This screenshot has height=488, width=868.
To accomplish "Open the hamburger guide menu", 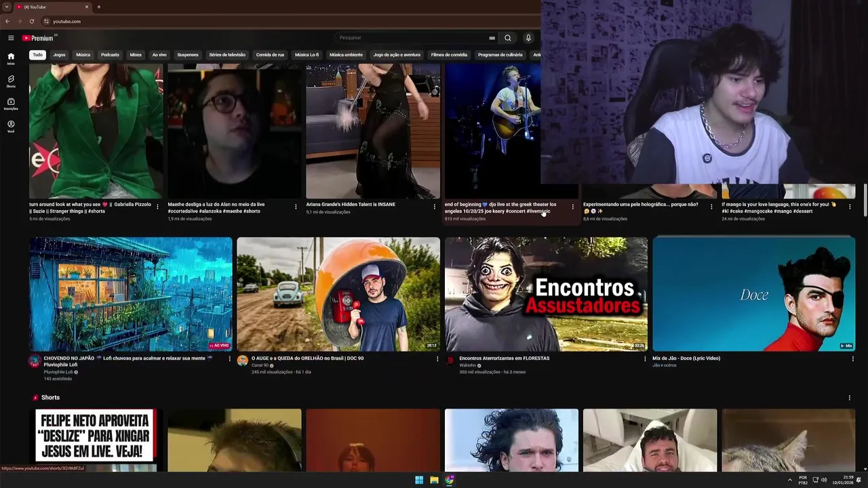I will click(11, 38).
